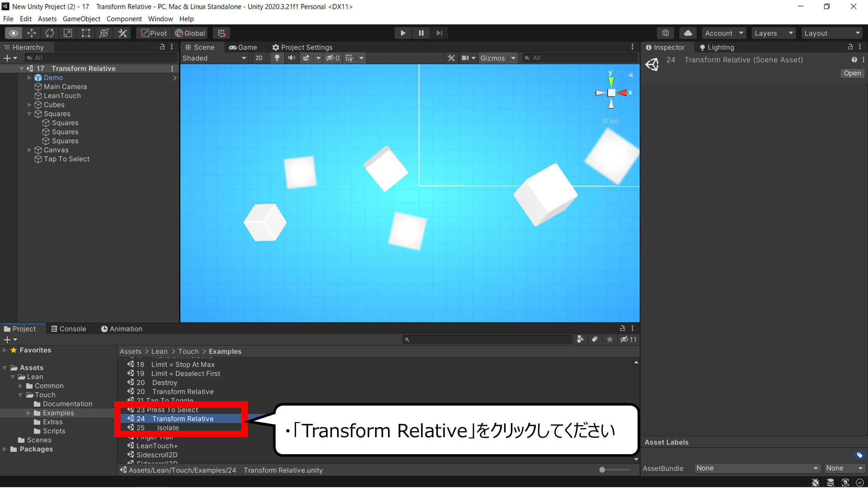Open Layout dropdown
The width and height of the screenshot is (868, 488).
[832, 33]
